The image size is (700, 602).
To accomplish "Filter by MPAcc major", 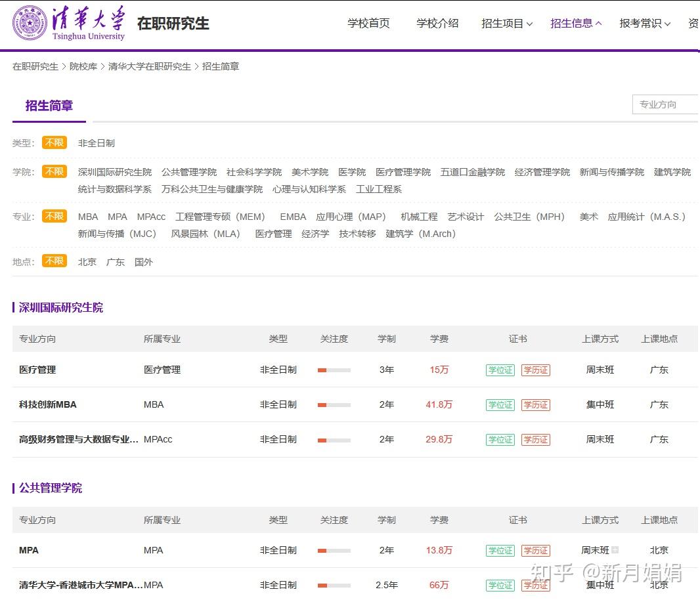I will 151,217.
